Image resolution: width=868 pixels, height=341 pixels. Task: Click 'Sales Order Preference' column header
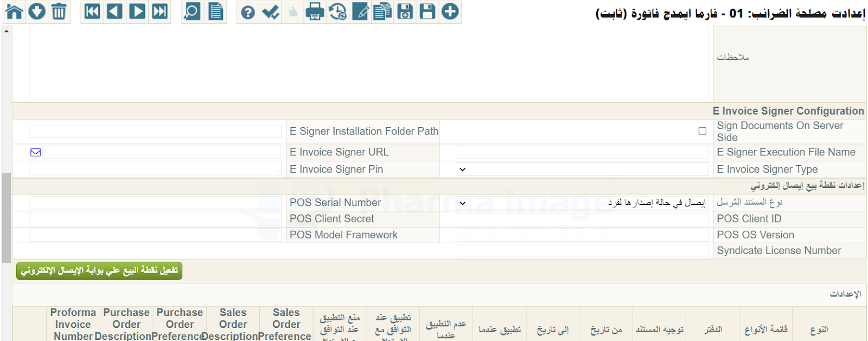pyautogui.click(x=286, y=325)
